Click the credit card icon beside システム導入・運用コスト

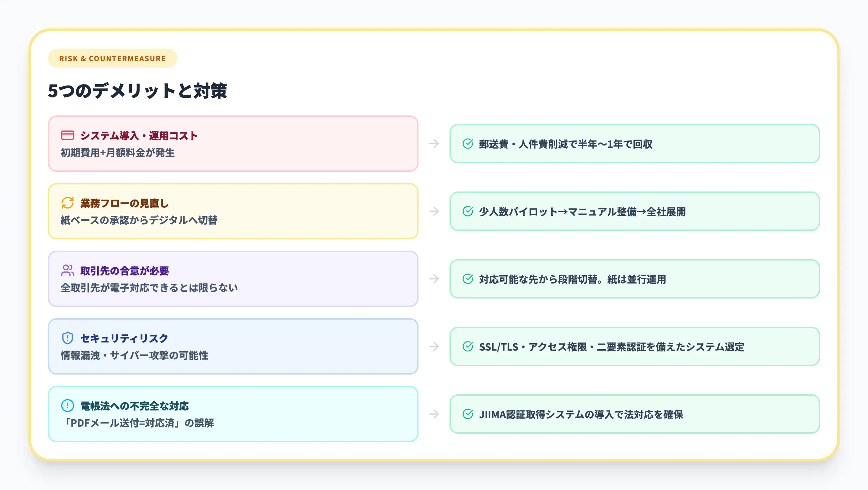(67, 135)
